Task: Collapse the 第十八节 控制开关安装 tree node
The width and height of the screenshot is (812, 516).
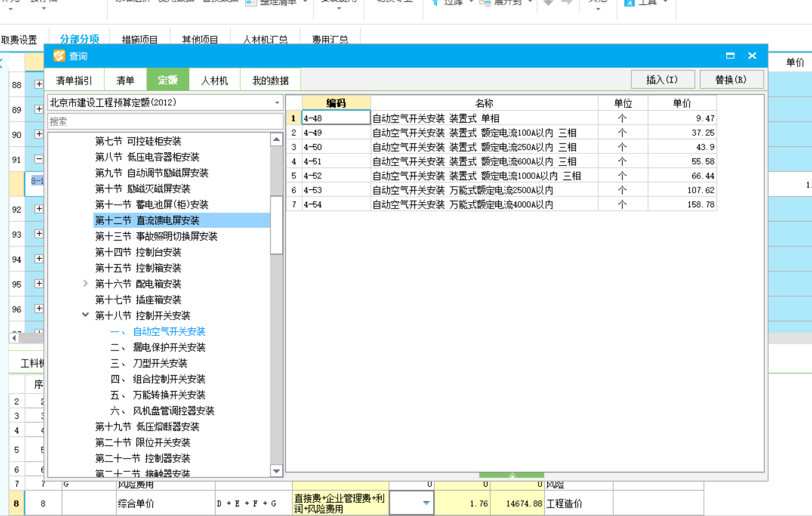Action: point(85,315)
